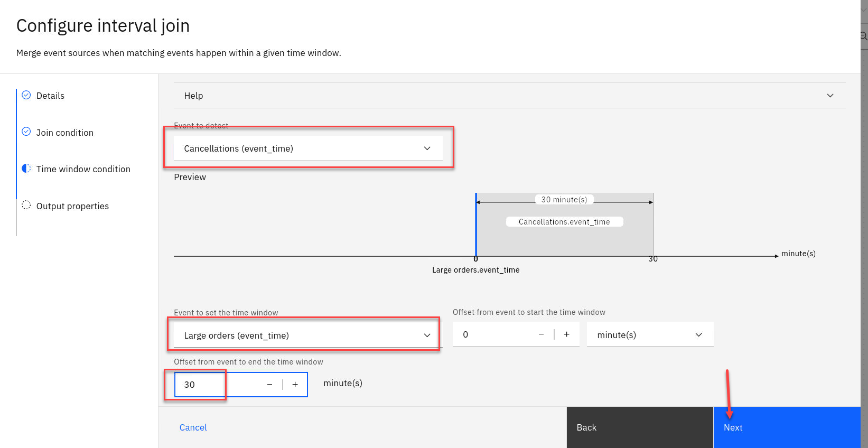868x448 pixels.
Task: Open the Cancellations (event_time) dropdown
Action: tap(308, 148)
